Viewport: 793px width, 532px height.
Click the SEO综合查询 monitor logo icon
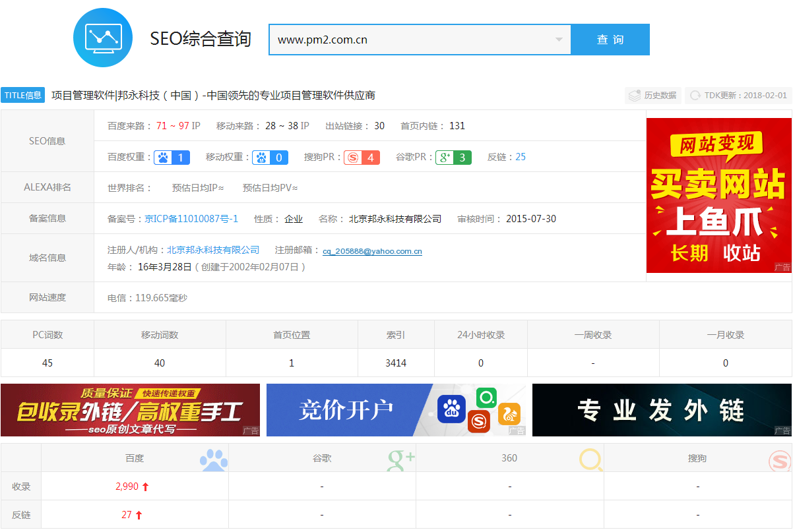[103, 37]
